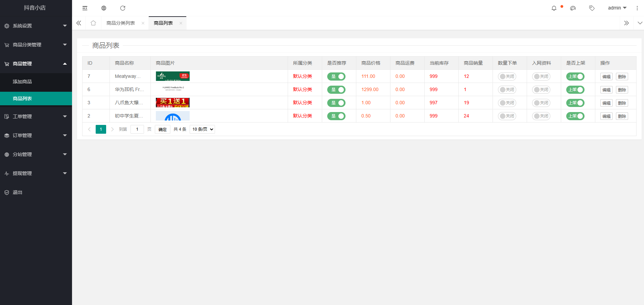Screen dimensions: 644x305
Task: Toggle 上架 switch for 华为耳机 product
Action: click(575, 90)
